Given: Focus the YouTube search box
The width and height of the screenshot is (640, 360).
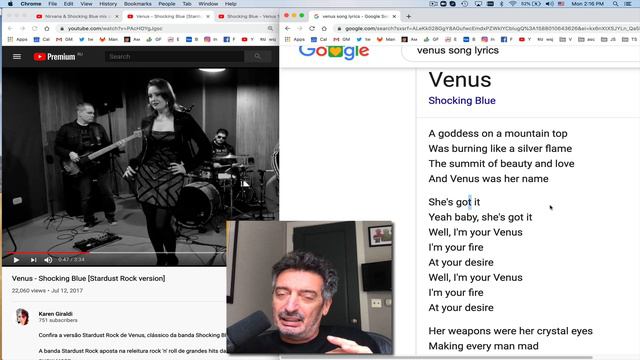Looking at the screenshot, I should pos(175,56).
